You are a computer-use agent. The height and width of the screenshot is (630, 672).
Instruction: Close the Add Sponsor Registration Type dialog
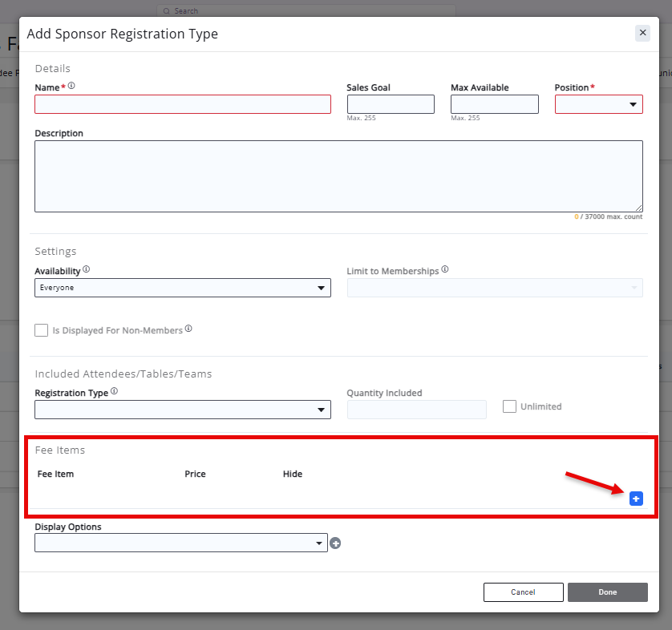tap(642, 33)
